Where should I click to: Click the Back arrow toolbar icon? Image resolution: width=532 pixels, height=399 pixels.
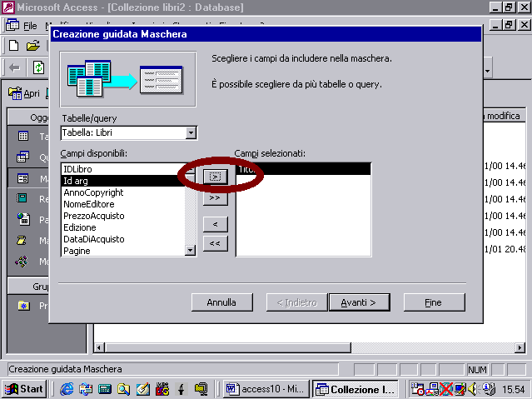(14, 68)
